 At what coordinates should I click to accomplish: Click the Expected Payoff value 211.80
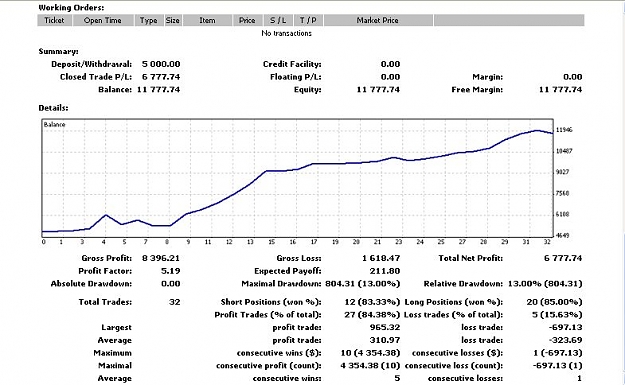[385, 271]
